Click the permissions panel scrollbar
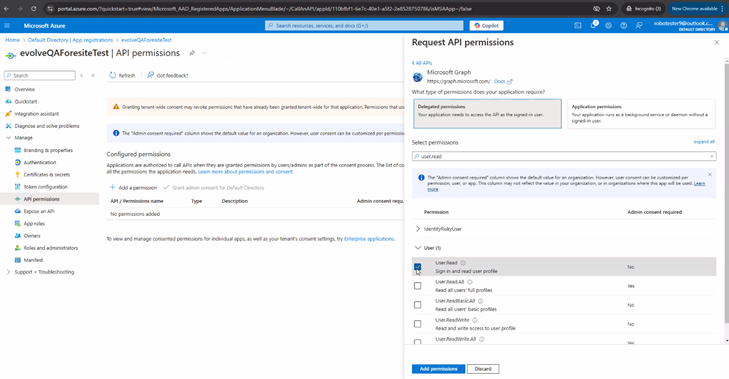 (727, 193)
